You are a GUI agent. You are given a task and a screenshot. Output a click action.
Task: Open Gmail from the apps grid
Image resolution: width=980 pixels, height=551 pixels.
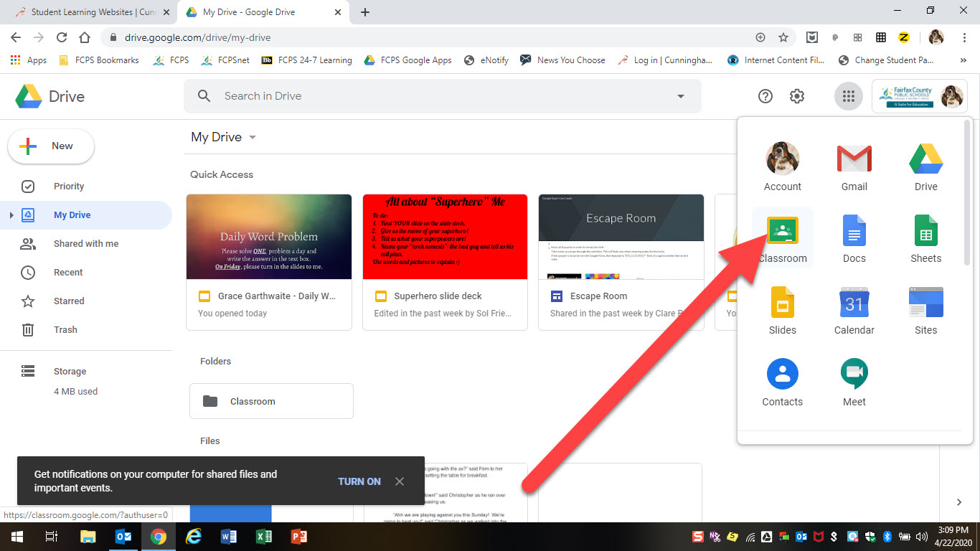click(x=854, y=166)
